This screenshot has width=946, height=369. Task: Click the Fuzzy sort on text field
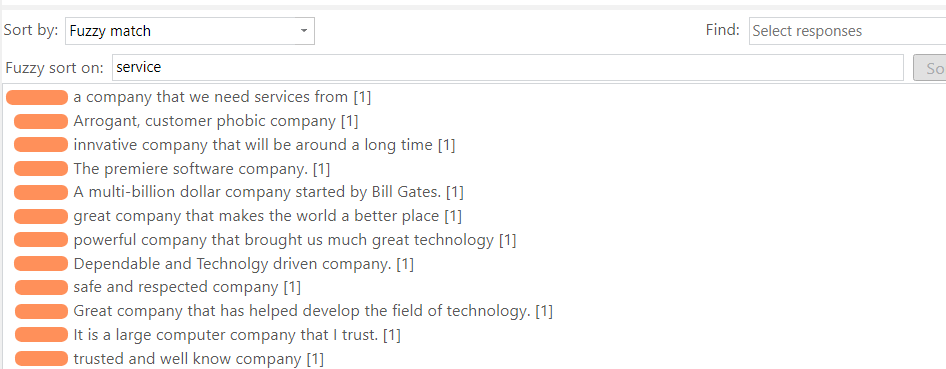(507, 68)
